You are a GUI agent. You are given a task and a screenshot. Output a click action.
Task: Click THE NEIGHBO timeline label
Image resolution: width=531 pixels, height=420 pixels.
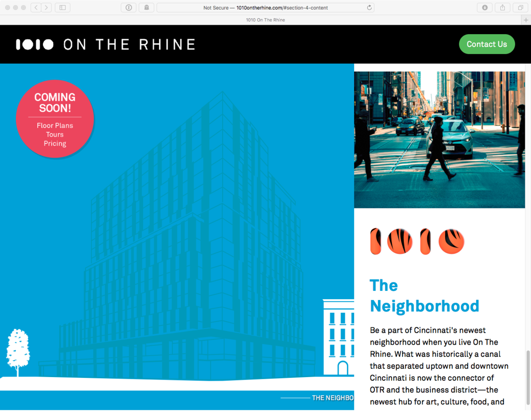tap(333, 398)
